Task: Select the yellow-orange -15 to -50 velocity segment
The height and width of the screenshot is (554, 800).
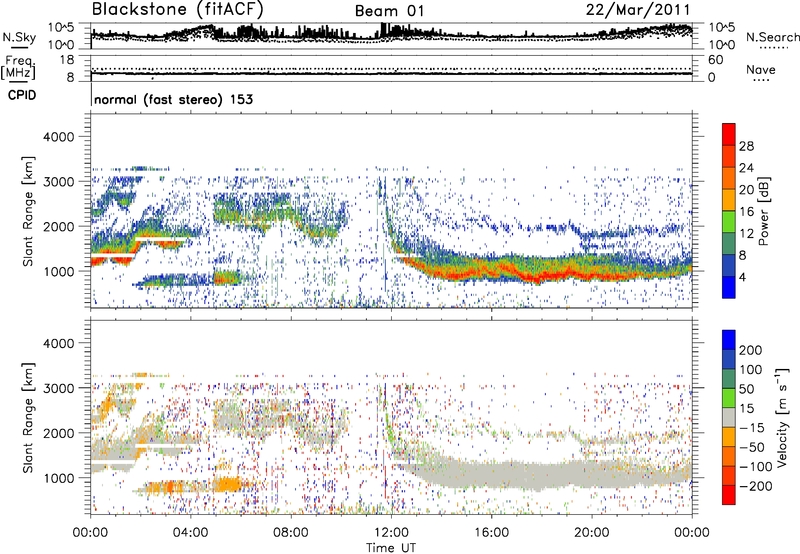Action: pyautogui.click(x=729, y=437)
